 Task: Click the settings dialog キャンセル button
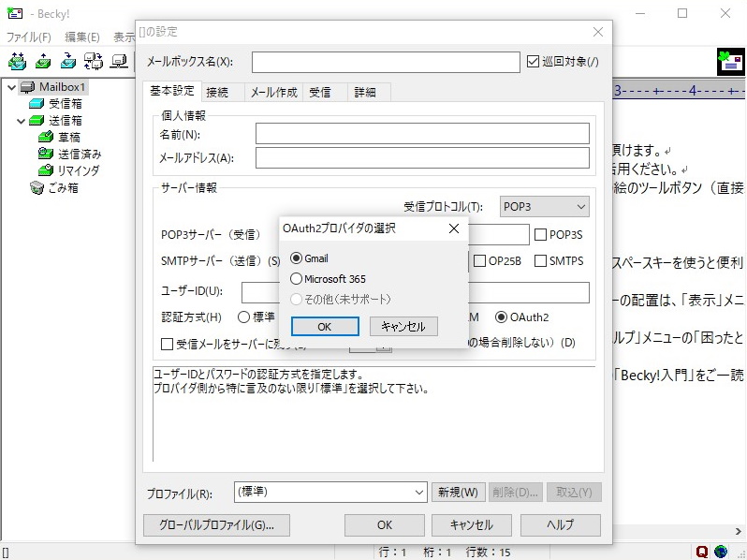click(472, 524)
